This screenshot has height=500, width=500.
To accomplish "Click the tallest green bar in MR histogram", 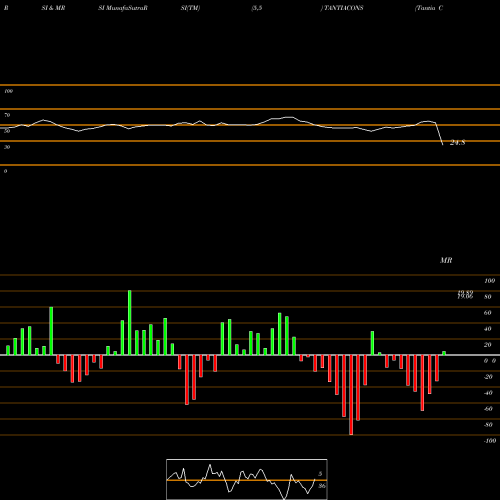I will [130, 322].
